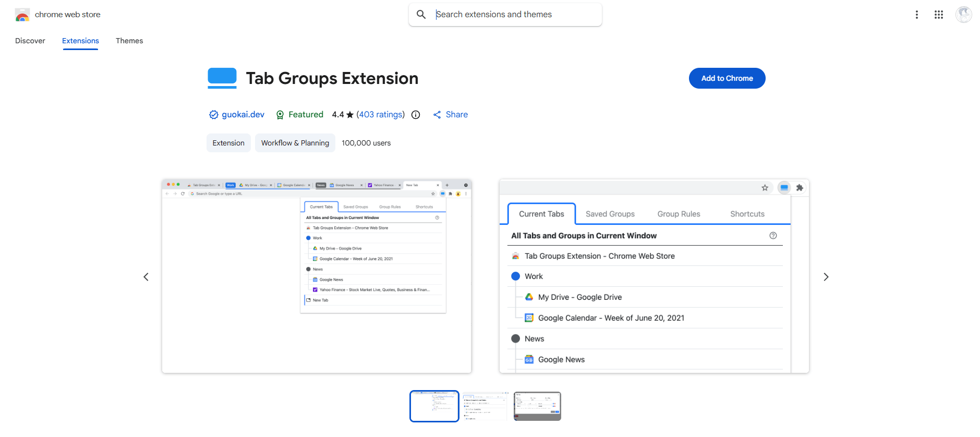Open the second large popup screenshot

[654, 276]
